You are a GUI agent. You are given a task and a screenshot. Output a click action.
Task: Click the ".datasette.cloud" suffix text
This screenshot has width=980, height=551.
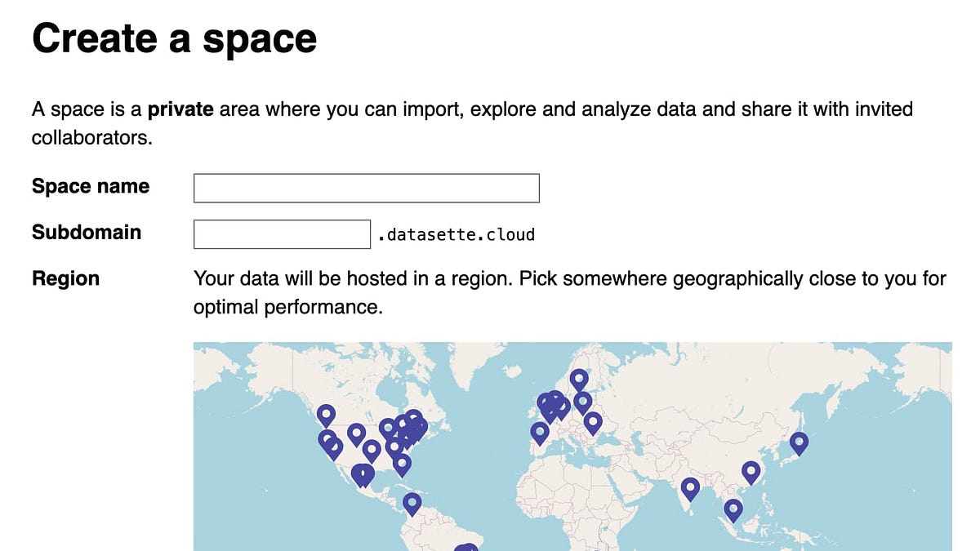(456, 235)
